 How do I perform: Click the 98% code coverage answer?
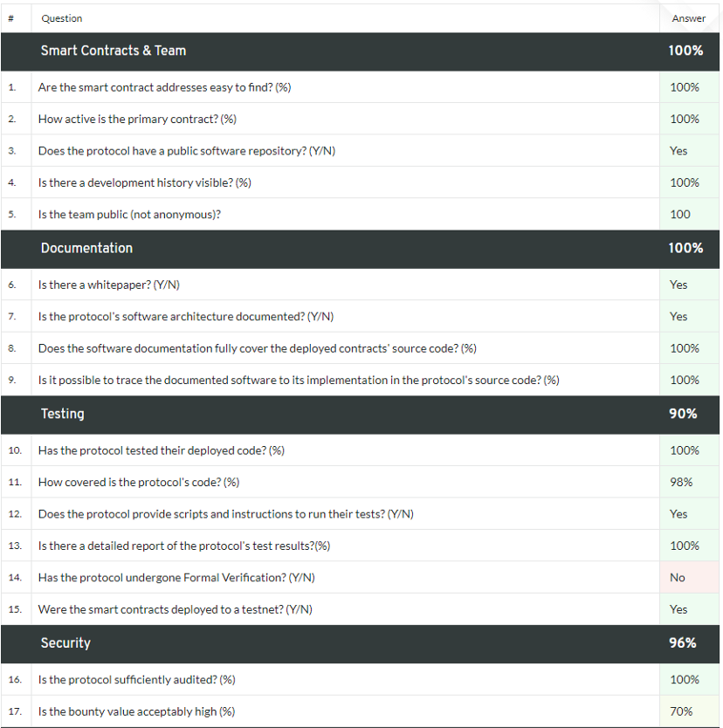[x=681, y=482]
